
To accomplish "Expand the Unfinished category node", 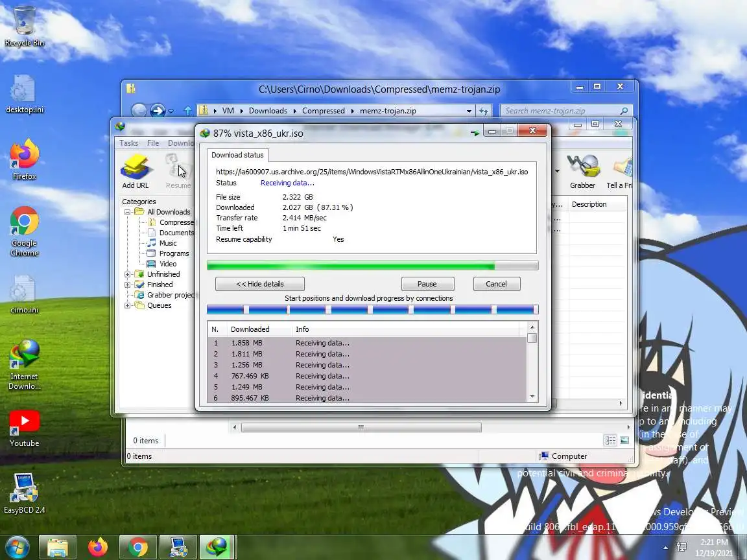I will (127, 274).
